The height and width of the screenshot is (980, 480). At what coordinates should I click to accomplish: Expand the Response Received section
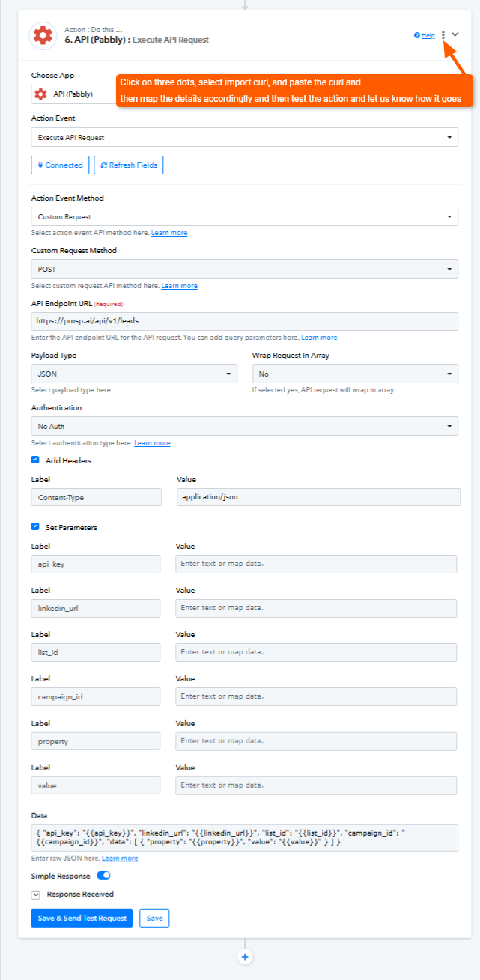click(35, 895)
